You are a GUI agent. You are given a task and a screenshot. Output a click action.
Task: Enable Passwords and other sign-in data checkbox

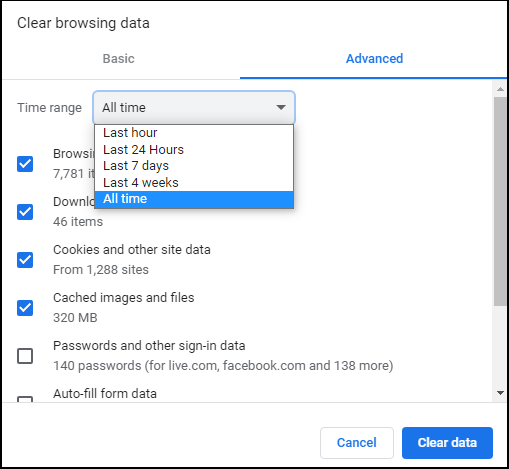(x=25, y=356)
